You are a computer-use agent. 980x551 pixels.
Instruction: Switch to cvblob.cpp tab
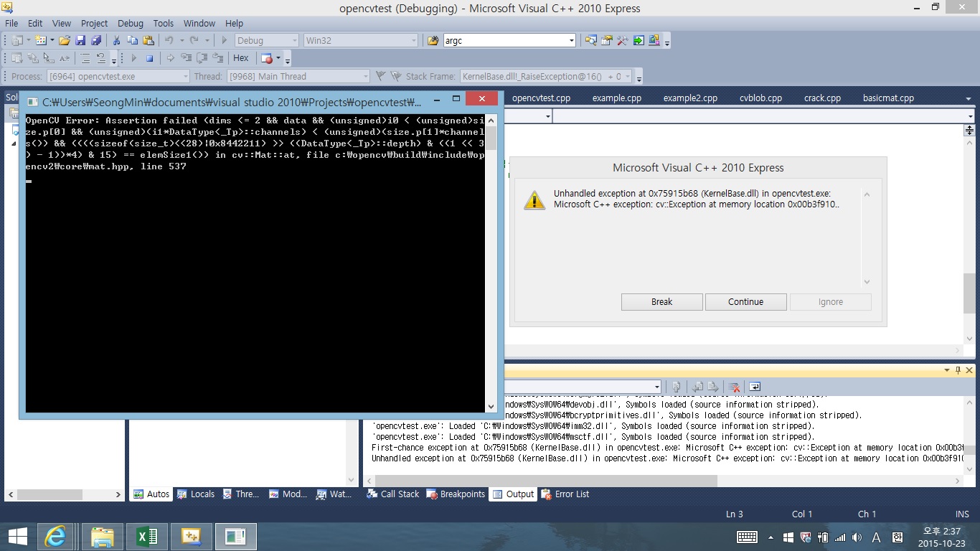tap(760, 98)
